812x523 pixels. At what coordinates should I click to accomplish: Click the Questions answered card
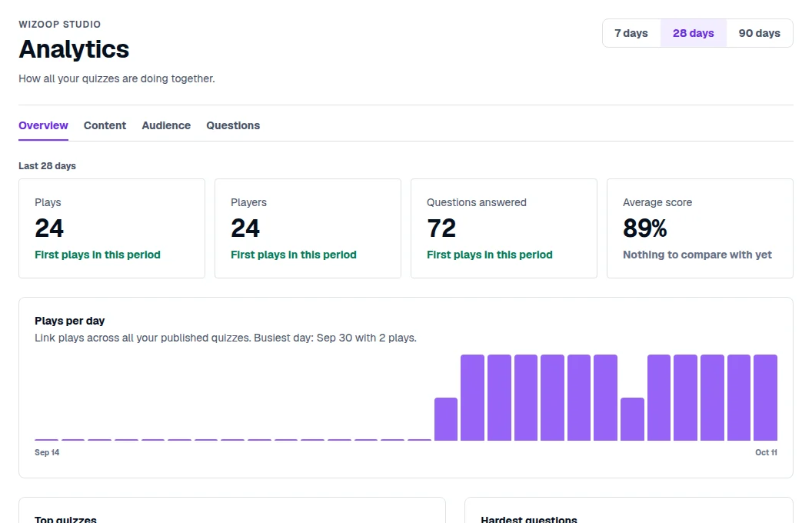[x=504, y=228]
